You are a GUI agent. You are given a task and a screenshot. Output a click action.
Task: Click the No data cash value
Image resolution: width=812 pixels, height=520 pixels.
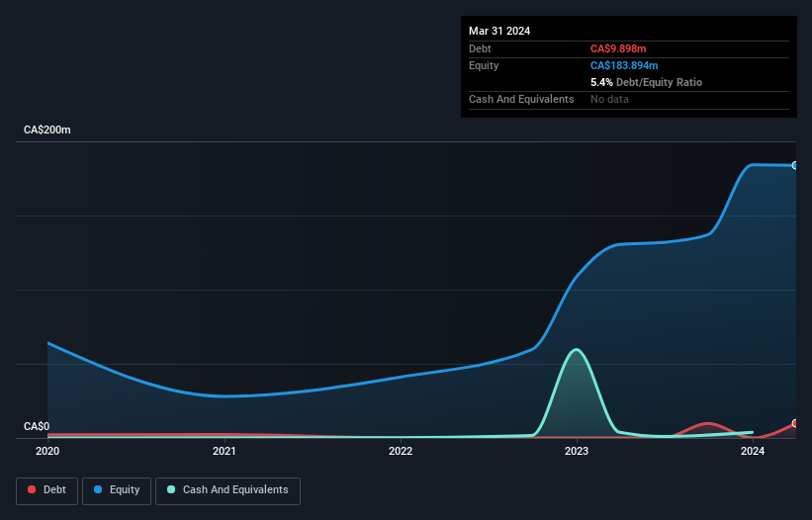[x=609, y=99]
